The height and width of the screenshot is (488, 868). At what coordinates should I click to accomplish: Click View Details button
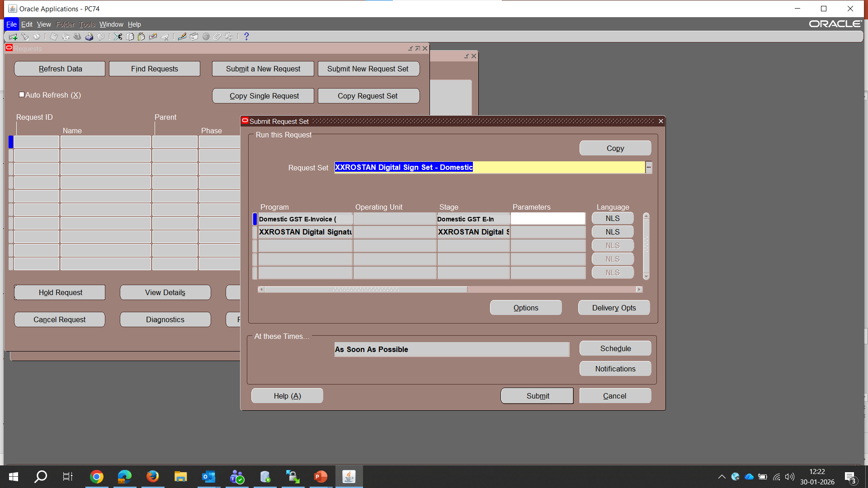(x=165, y=292)
